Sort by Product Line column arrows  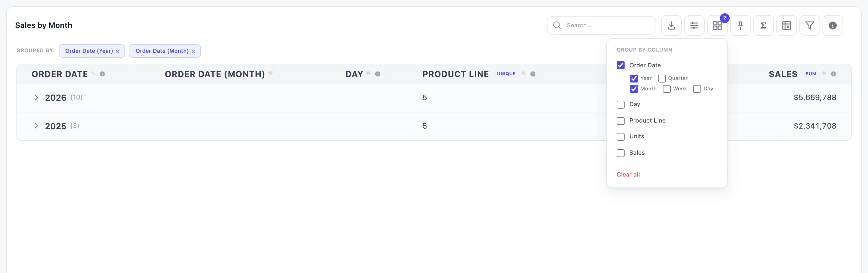point(524,73)
